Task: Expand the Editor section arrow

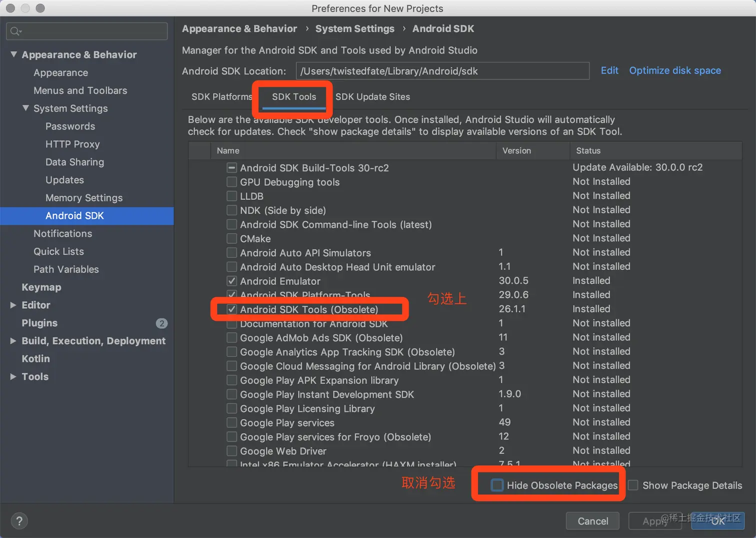Action: pos(13,305)
